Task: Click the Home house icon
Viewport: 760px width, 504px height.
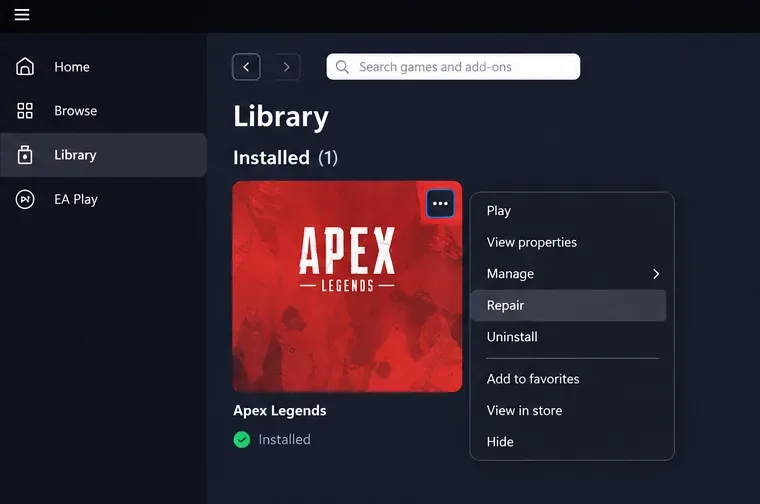Action: 25,66
